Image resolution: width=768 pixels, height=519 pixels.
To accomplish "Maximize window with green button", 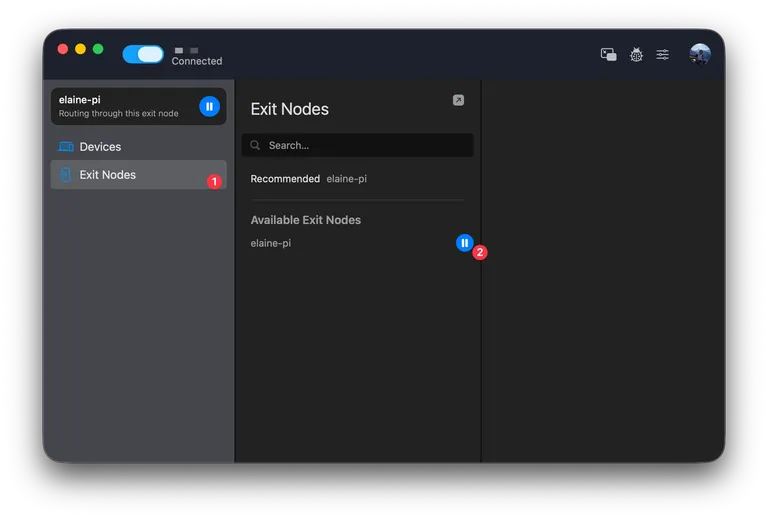I will [98, 49].
